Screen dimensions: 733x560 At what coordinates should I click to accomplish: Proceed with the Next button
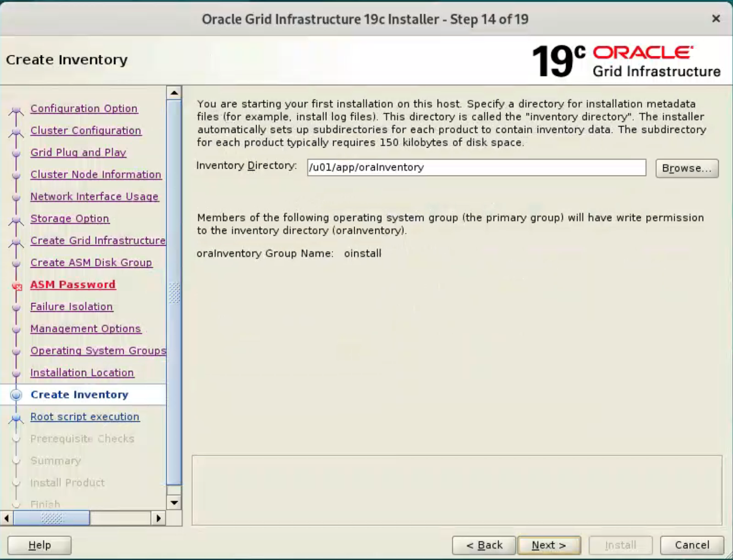[x=549, y=545]
